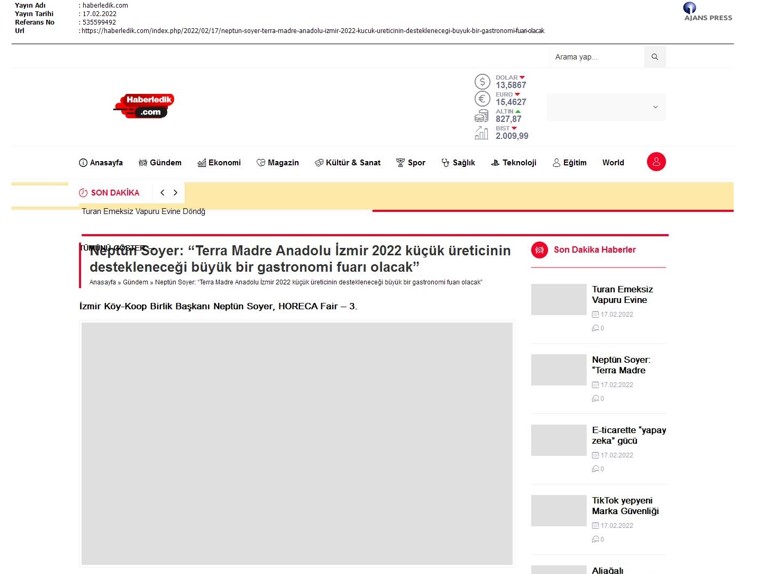Click calendar icon under TikTok story
Image resolution: width=757 pixels, height=574 pixels.
(x=595, y=526)
